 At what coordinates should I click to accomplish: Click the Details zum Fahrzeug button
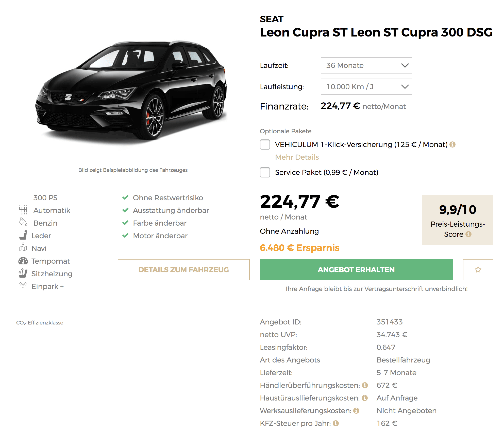(x=184, y=269)
